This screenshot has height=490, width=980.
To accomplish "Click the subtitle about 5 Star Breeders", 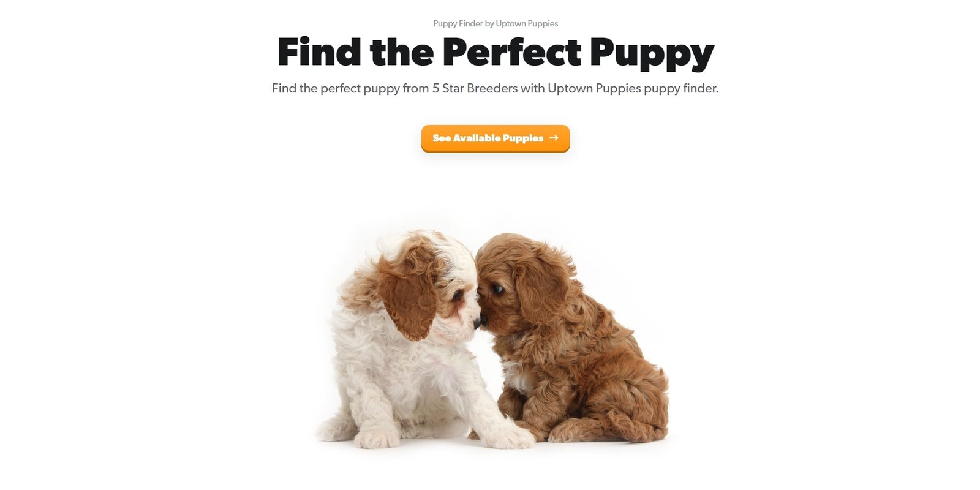I will [x=495, y=88].
